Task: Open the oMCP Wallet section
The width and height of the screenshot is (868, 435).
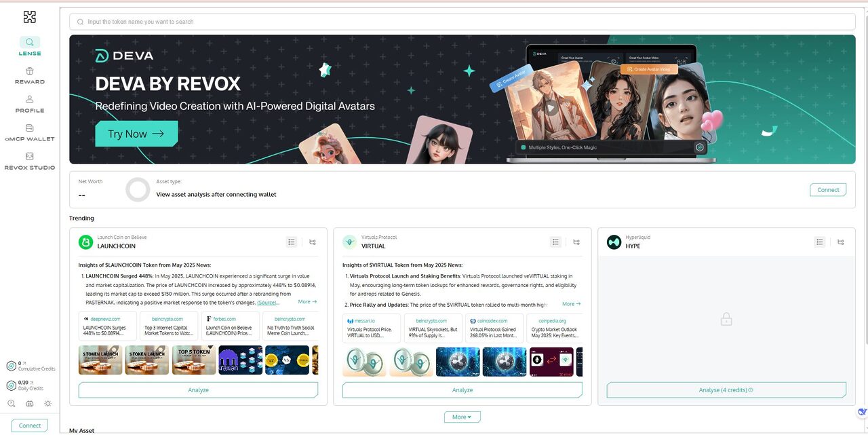Action: (x=29, y=132)
